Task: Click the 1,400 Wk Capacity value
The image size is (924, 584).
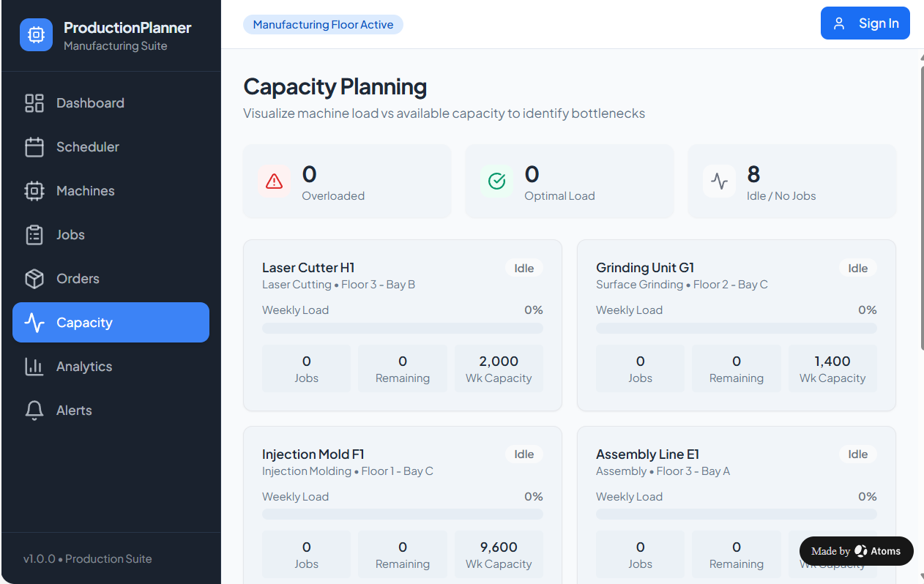Action: coord(832,362)
